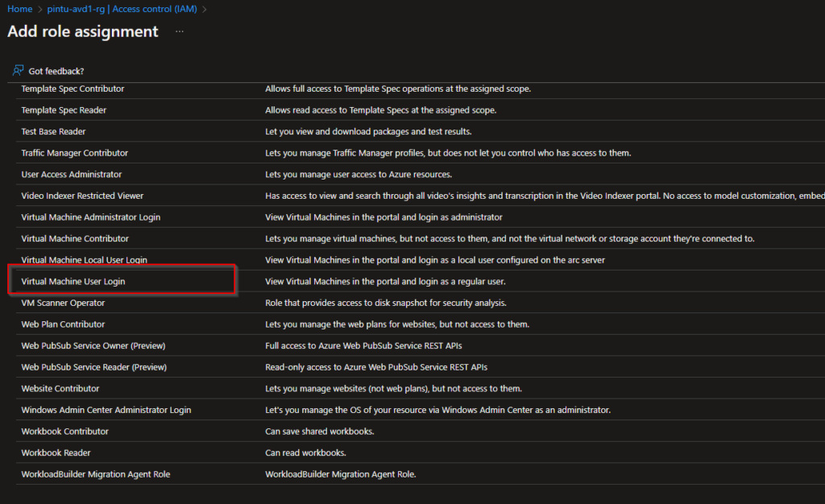The image size is (825, 504).
Task: Select the Virtual Machine Contributor role
Action: 75,238
